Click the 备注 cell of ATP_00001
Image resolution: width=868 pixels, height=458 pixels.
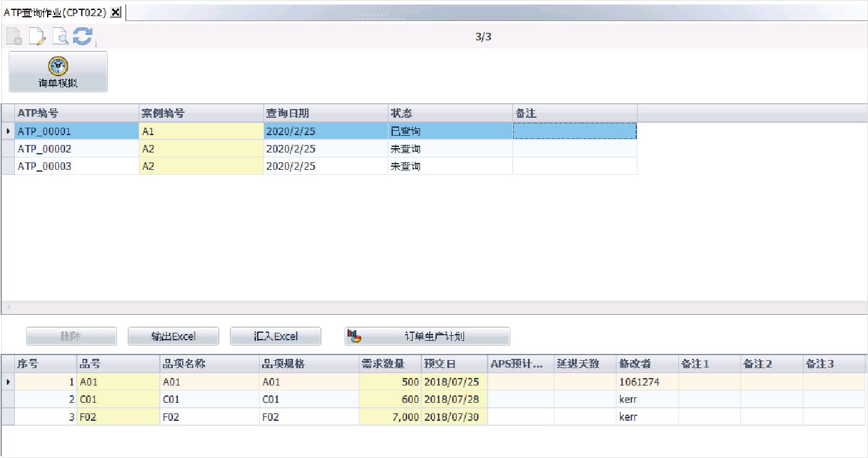[x=574, y=131]
